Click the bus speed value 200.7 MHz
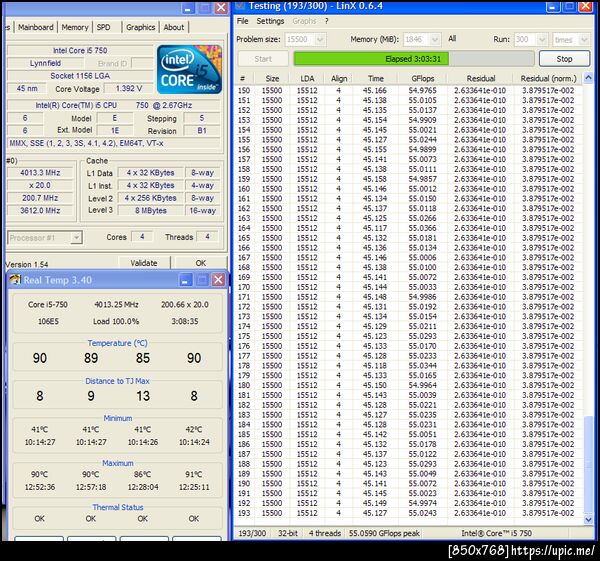The width and height of the screenshot is (600, 561). click(40, 198)
